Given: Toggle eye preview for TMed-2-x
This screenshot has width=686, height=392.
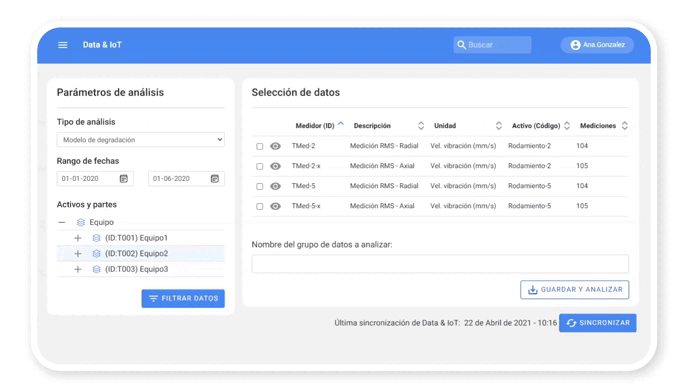Looking at the screenshot, I should click(x=275, y=166).
